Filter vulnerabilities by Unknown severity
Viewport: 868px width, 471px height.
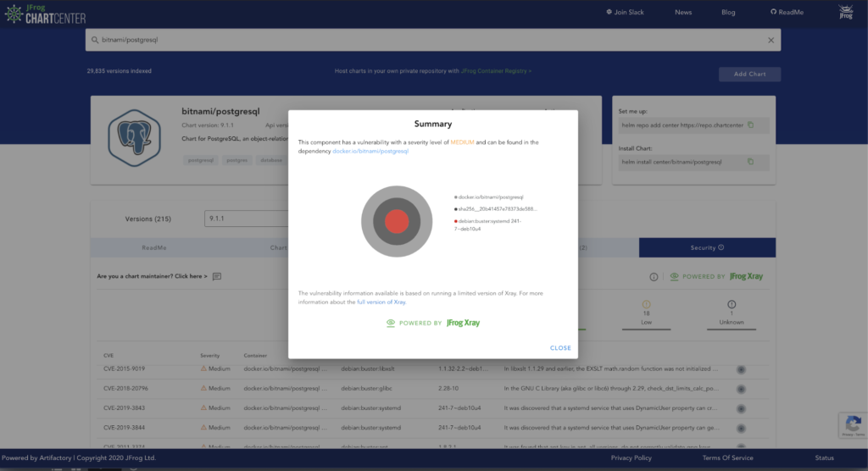tap(731, 312)
